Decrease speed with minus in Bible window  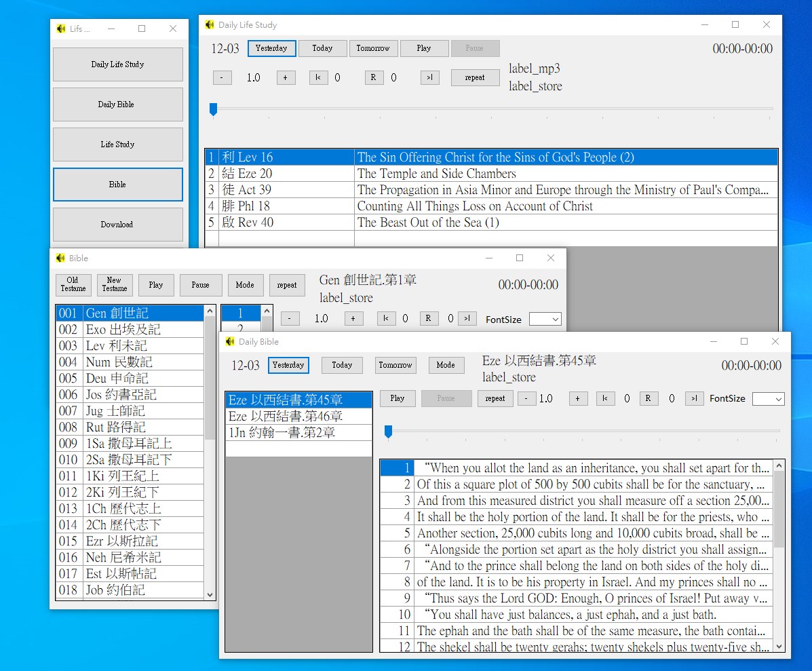point(290,318)
